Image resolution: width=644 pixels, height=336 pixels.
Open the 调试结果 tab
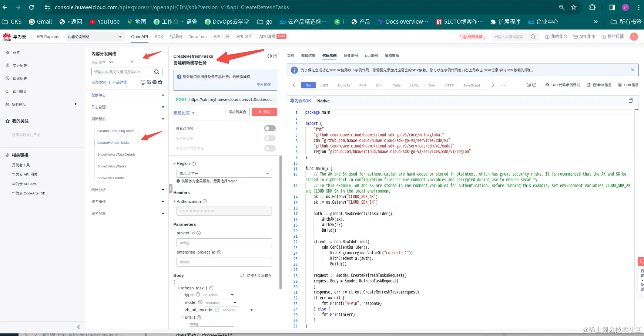308,55
